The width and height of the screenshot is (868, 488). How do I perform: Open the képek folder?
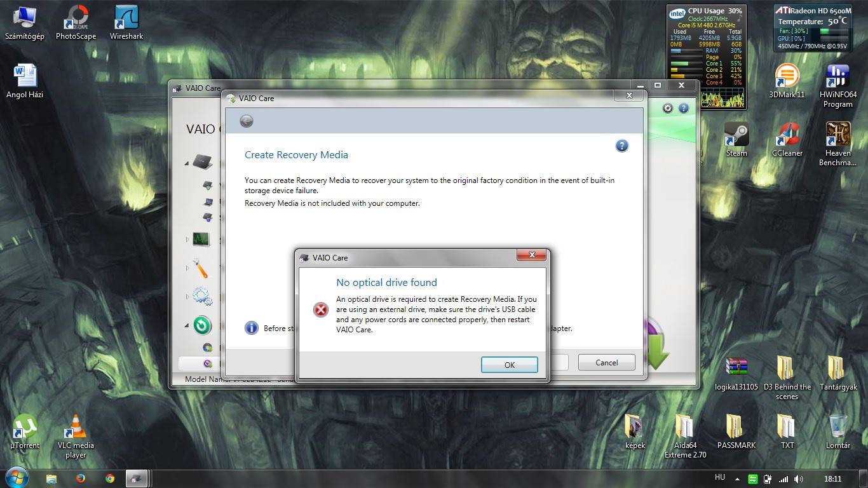[635, 432]
